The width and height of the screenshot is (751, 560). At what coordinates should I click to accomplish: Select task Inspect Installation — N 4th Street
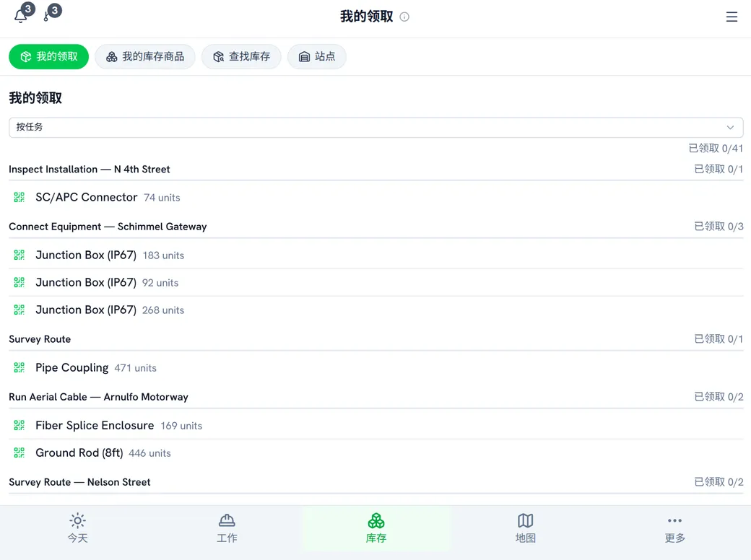click(x=89, y=170)
